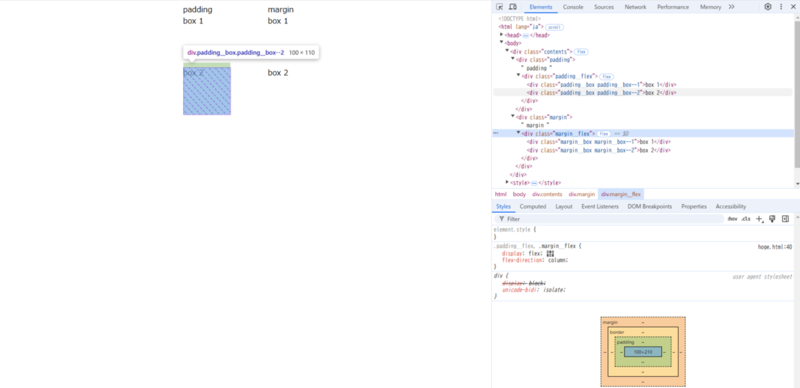Open the Properties pane tab
Image resolution: width=800 pixels, height=388 pixels.
(x=694, y=206)
